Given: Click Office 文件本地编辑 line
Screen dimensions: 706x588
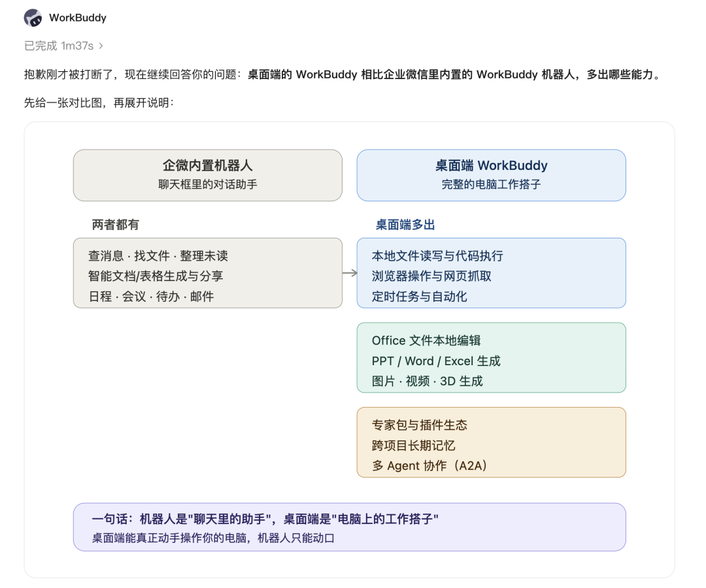Looking at the screenshot, I should click(x=426, y=340).
